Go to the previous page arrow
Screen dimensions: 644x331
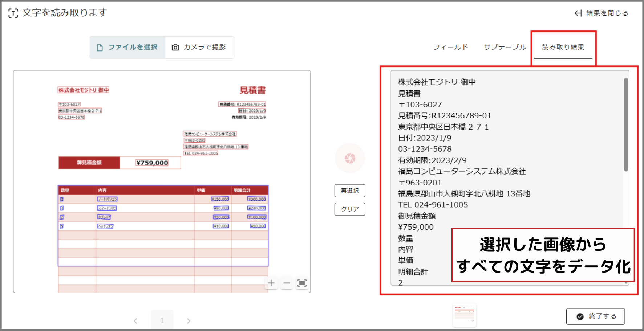point(135,321)
